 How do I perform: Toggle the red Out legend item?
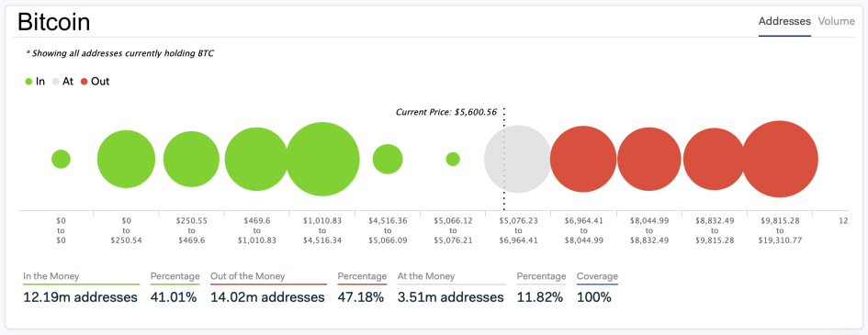(96, 82)
